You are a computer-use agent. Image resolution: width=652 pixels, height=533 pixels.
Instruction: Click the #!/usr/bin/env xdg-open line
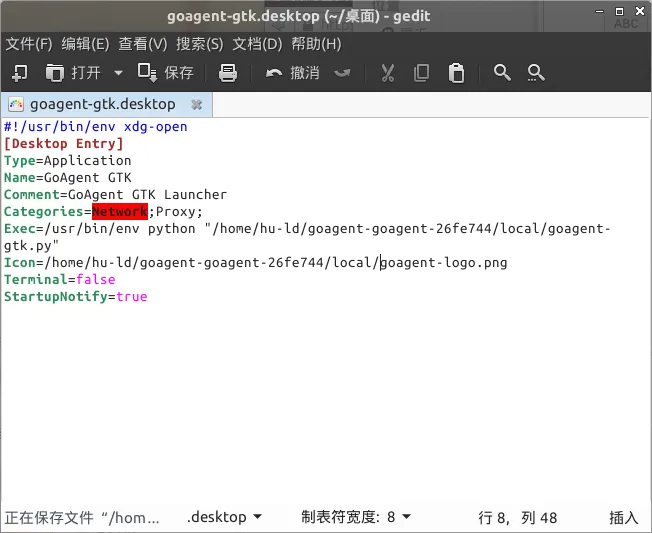point(96,127)
